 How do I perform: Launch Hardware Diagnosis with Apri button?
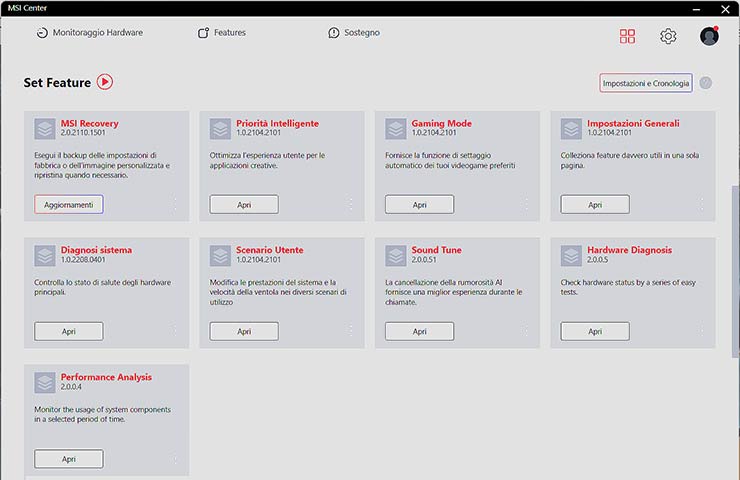[x=595, y=331]
